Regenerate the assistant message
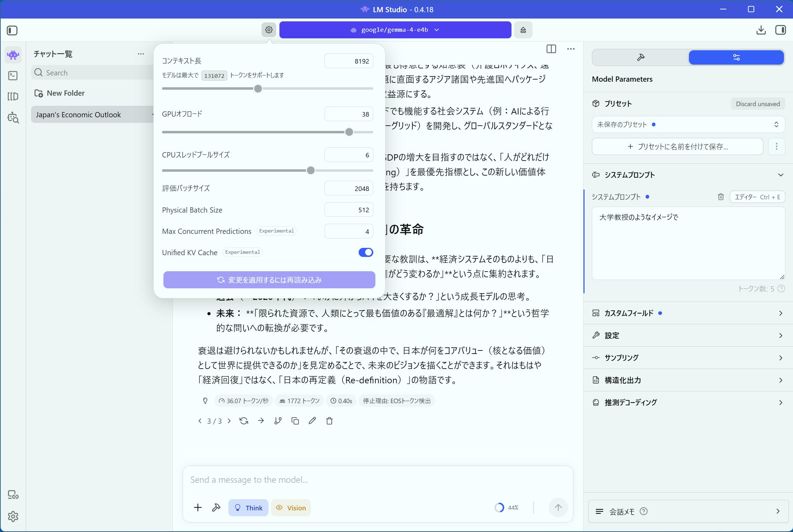 pyautogui.click(x=244, y=421)
